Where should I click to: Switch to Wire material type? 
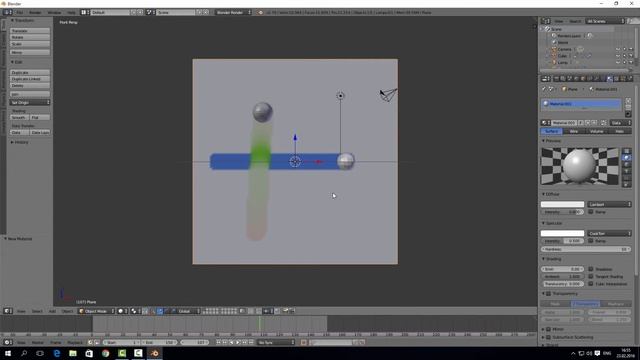pyautogui.click(x=574, y=131)
